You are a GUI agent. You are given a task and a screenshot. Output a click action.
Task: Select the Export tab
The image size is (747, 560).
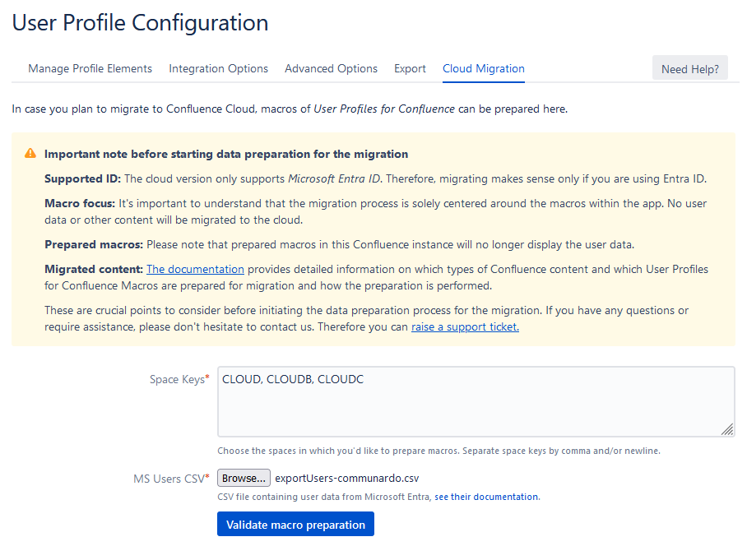click(410, 68)
